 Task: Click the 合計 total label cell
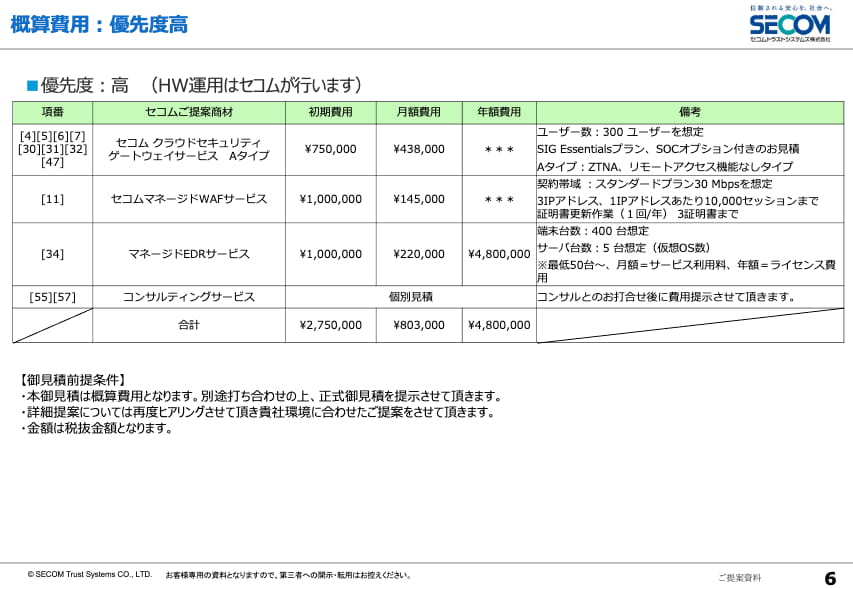189,325
